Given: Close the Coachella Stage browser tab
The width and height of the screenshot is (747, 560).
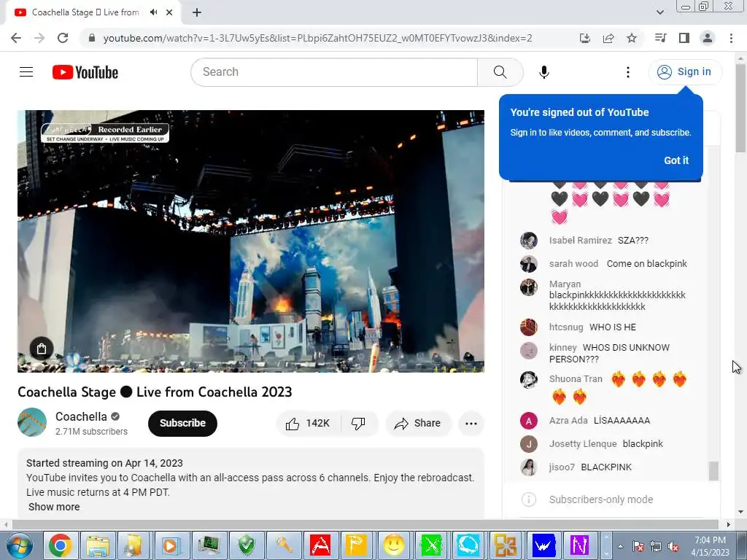Looking at the screenshot, I should (169, 12).
